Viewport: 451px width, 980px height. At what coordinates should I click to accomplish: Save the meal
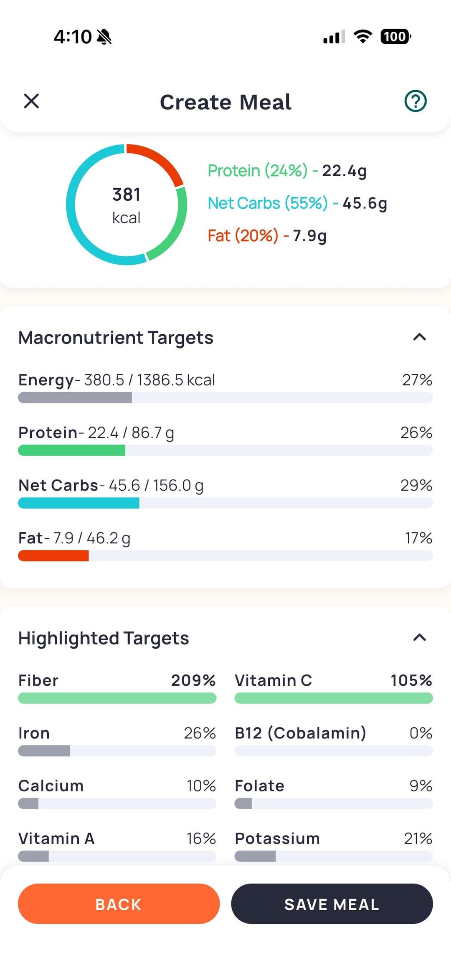332,904
